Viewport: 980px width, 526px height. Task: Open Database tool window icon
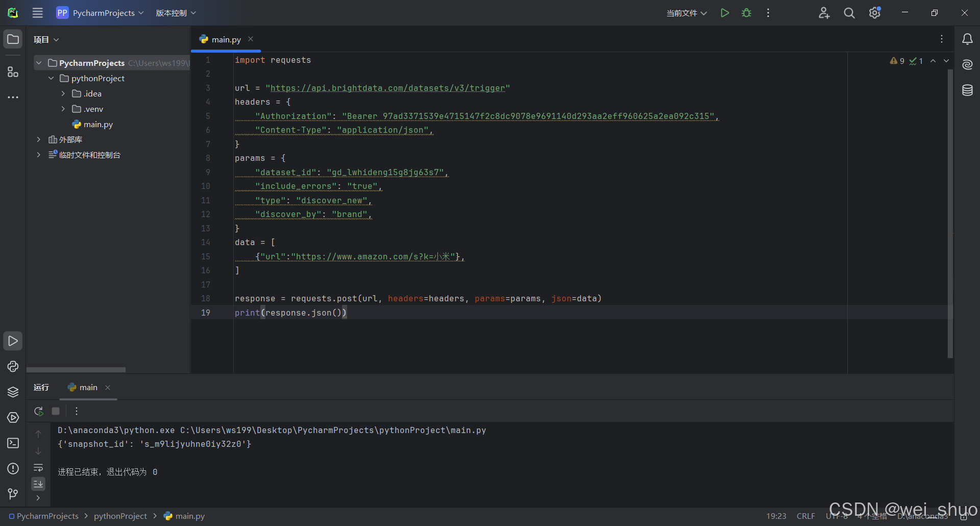[x=967, y=90]
